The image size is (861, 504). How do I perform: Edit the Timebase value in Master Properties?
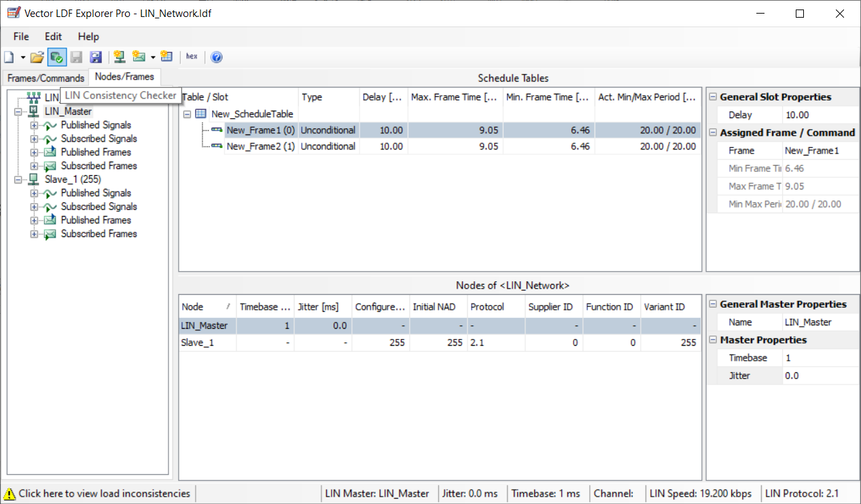tap(820, 358)
